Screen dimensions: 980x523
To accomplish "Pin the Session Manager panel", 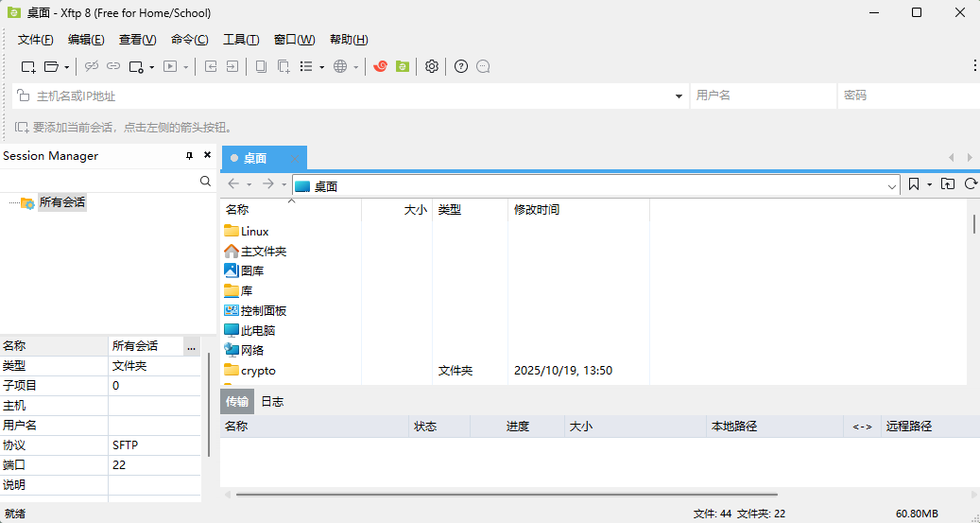I will (189, 156).
